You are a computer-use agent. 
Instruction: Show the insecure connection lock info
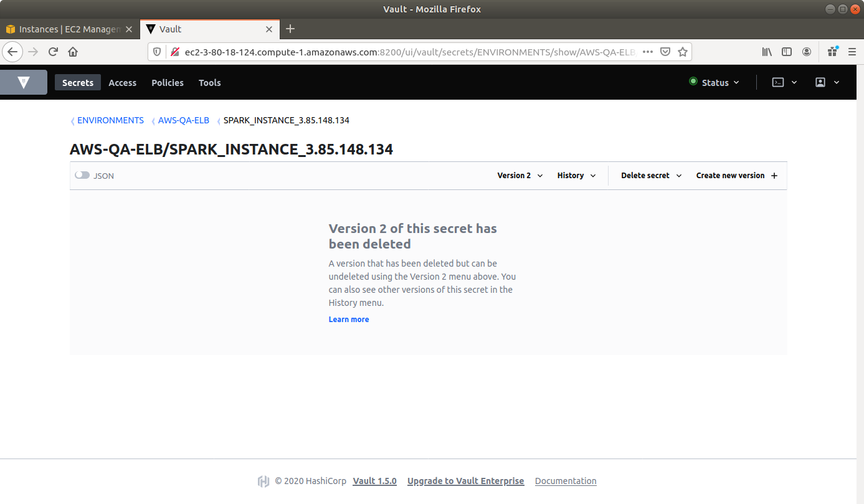coord(174,52)
